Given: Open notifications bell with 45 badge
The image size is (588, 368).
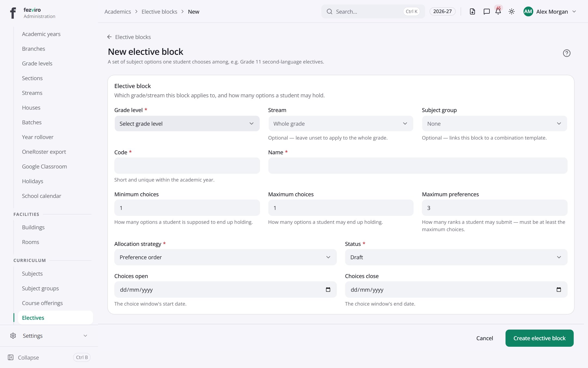Looking at the screenshot, I should coord(498,11).
